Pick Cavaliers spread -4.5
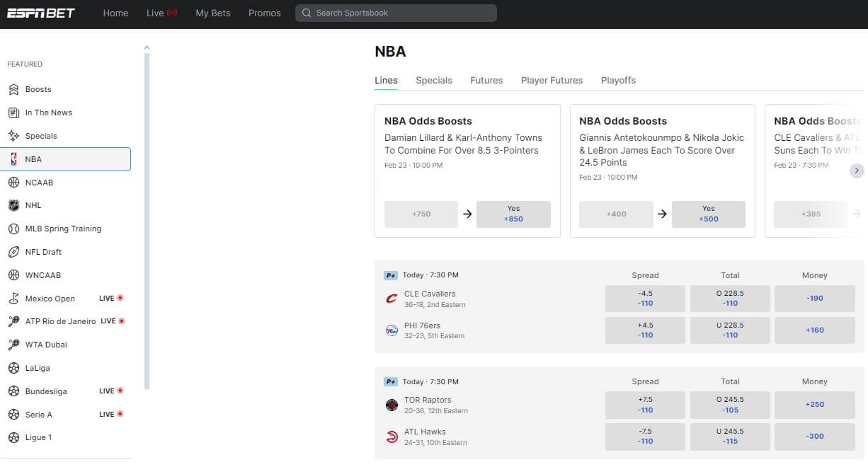868x467 pixels. (645, 299)
